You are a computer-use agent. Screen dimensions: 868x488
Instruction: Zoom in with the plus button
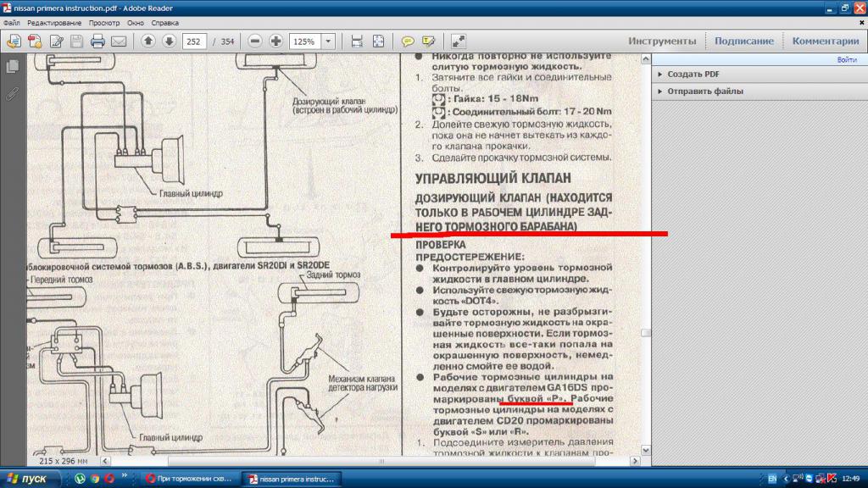pyautogui.click(x=275, y=41)
